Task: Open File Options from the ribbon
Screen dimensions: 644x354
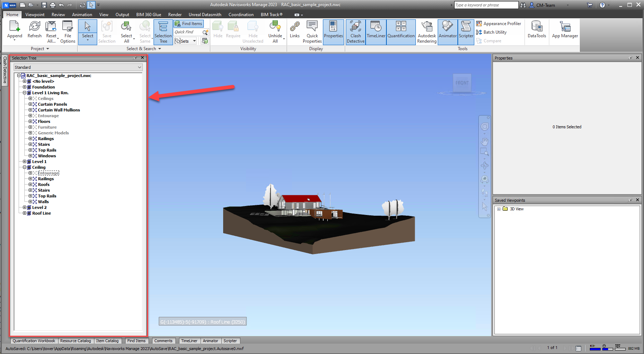Action: pos(68,32)
